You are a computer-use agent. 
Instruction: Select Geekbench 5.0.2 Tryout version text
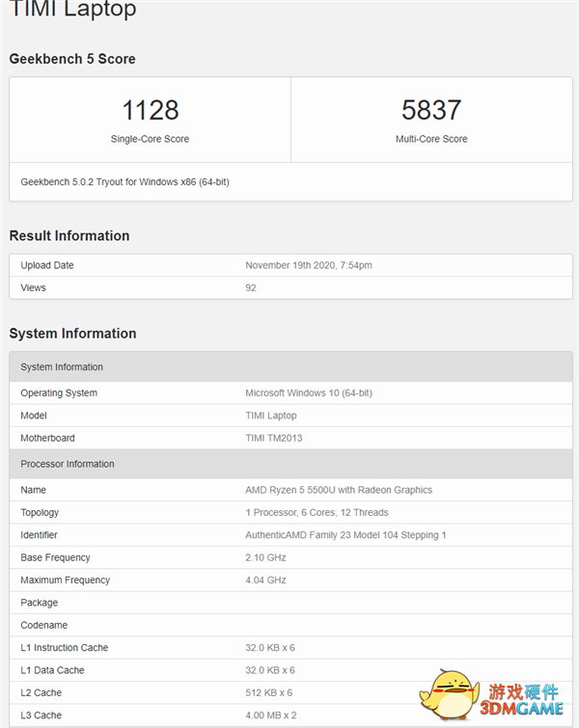point(125,182)
